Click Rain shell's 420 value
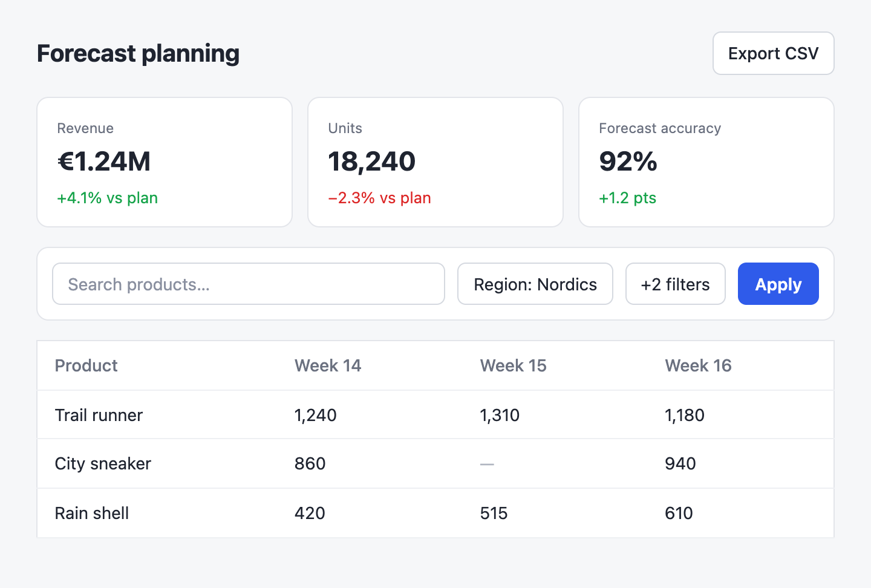Viewport: 871px width, 588px height. [310, 513]
